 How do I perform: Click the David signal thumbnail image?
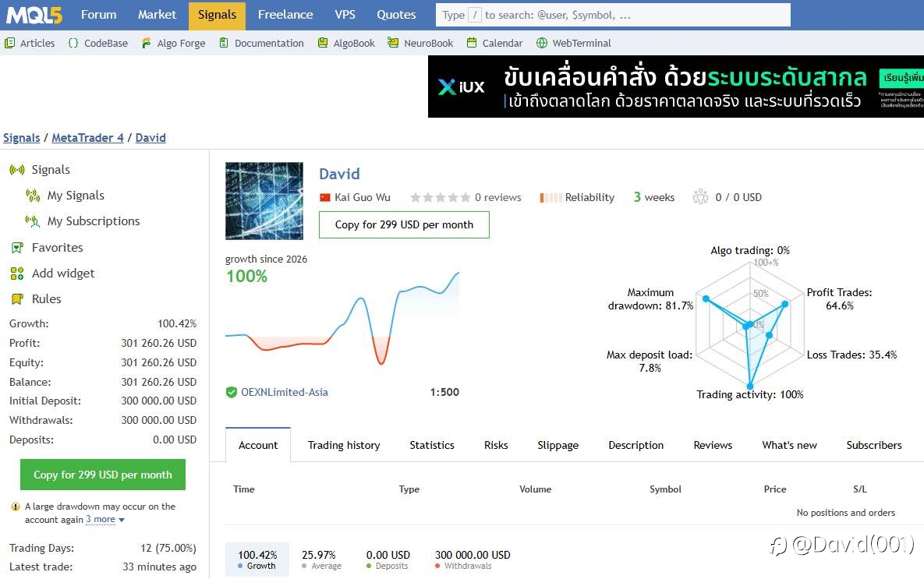(x=264, y=201)
